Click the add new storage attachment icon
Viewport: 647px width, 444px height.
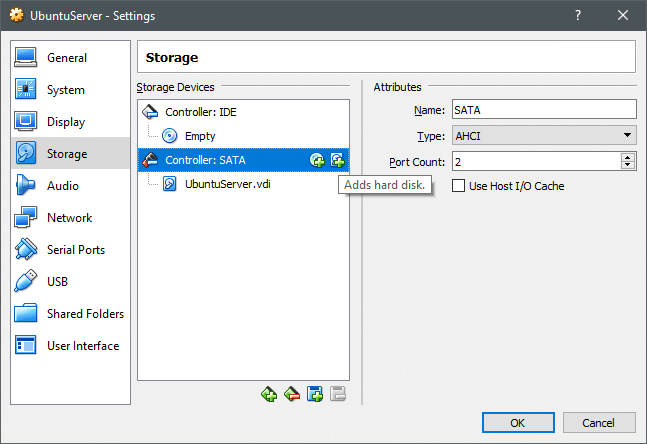315,394
